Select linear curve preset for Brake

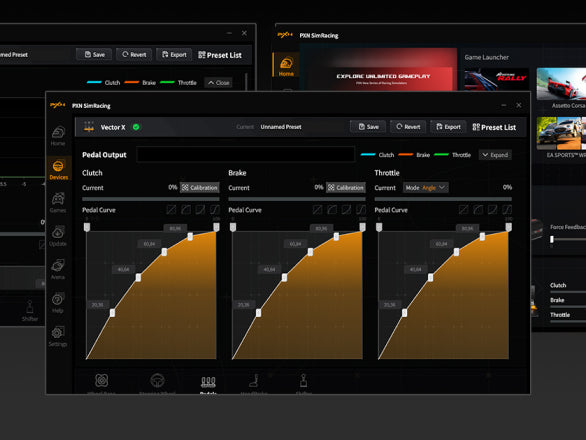pyautogui.click(x=317, y=209)
